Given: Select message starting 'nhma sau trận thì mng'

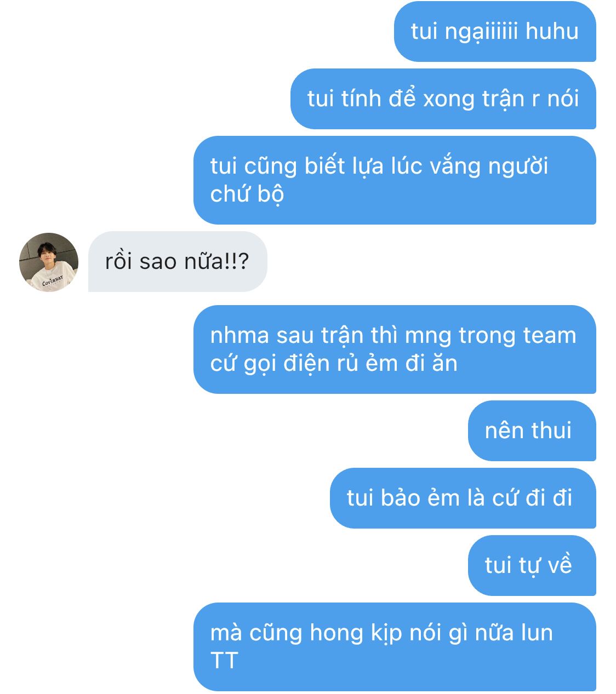Looking at the screenshot, I should [x=395, y=349].
